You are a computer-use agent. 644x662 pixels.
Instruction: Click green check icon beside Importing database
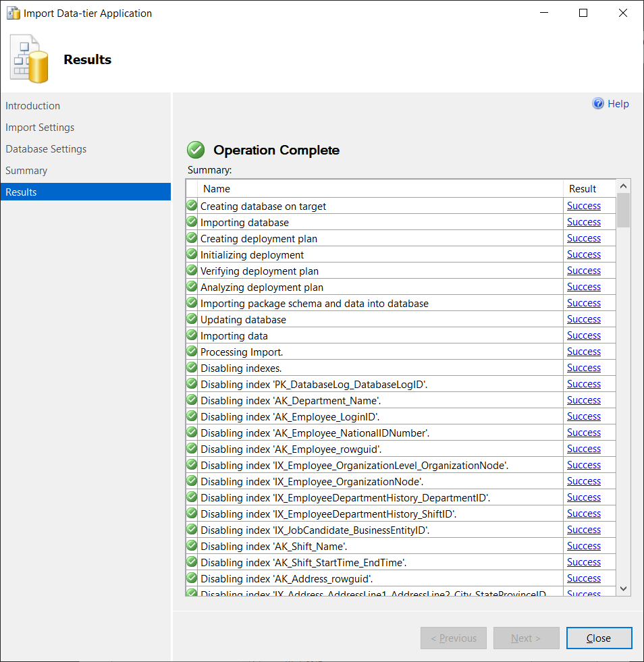click(x=192, y=222)
